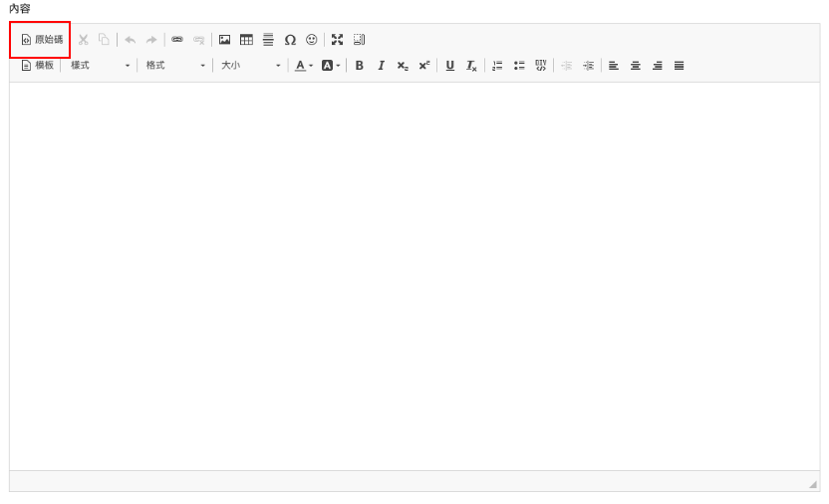
Task: Toggle underline formatting
Action: coord(449,66)
